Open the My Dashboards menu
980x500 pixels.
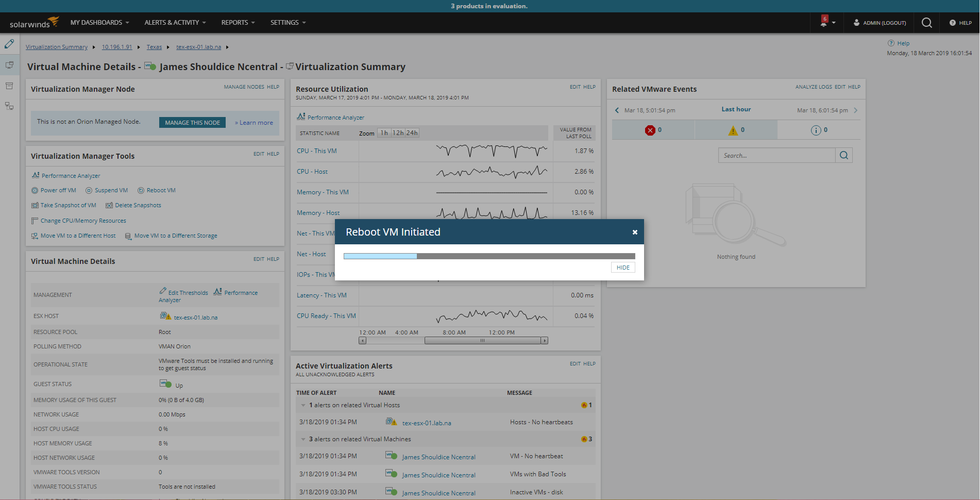click(100, 23)
